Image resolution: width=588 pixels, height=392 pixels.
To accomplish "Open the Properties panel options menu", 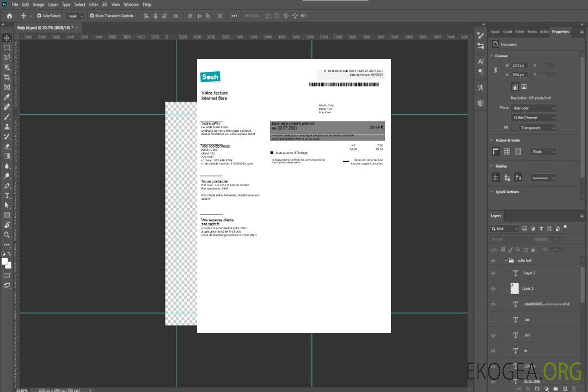I will pyautogui.click(x=581, y=32).
